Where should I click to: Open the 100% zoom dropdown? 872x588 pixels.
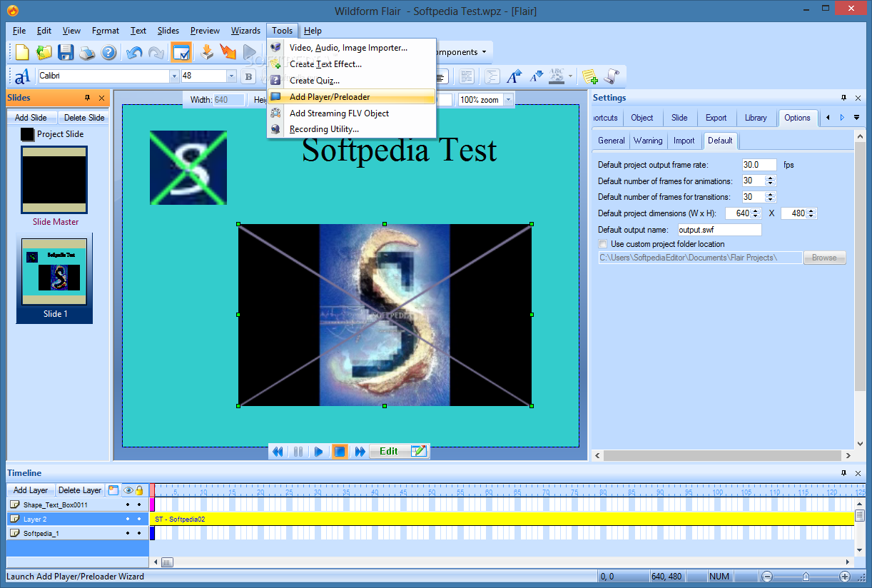pyautogui.click(x=509, y=100)
